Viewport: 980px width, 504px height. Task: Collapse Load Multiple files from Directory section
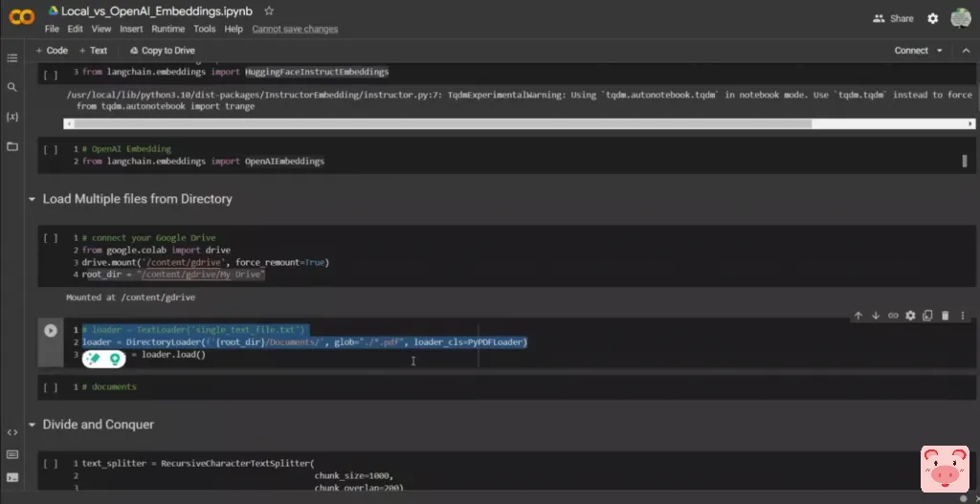[32, 199]
